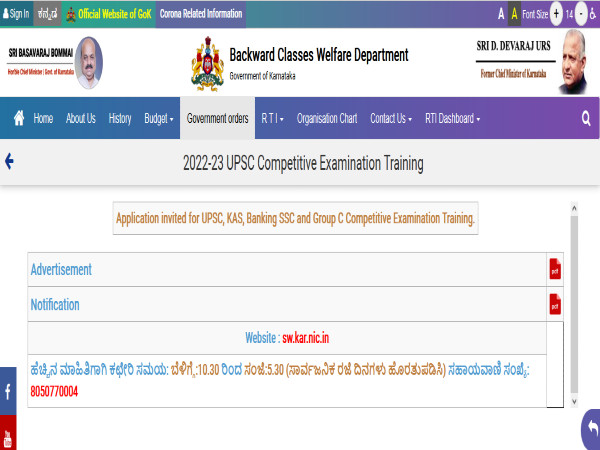Click the accessibility wheelchair icon
Viewport: 600px width, 450px height.
591,14
